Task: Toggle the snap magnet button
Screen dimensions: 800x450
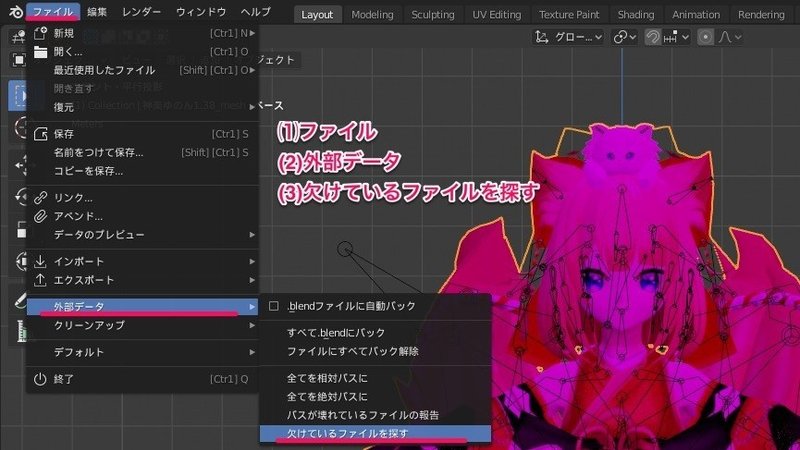Action: click(x=653, y=37)
